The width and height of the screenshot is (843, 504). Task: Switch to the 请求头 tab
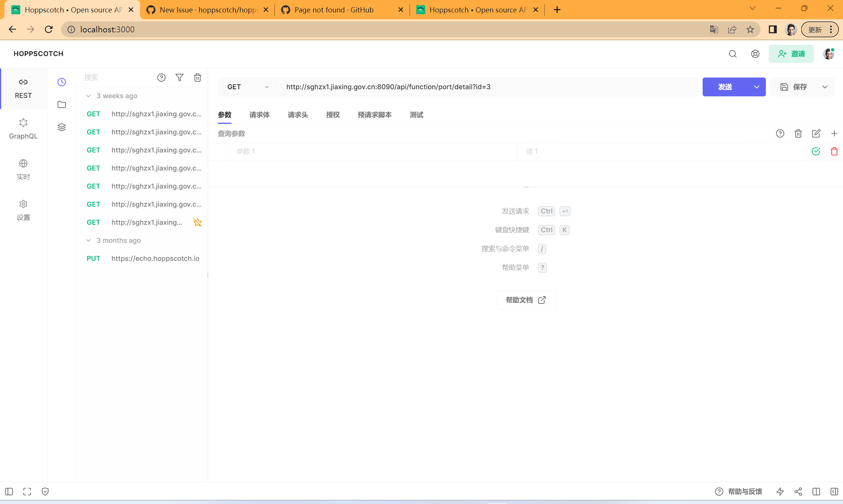[x=298, y=115]
